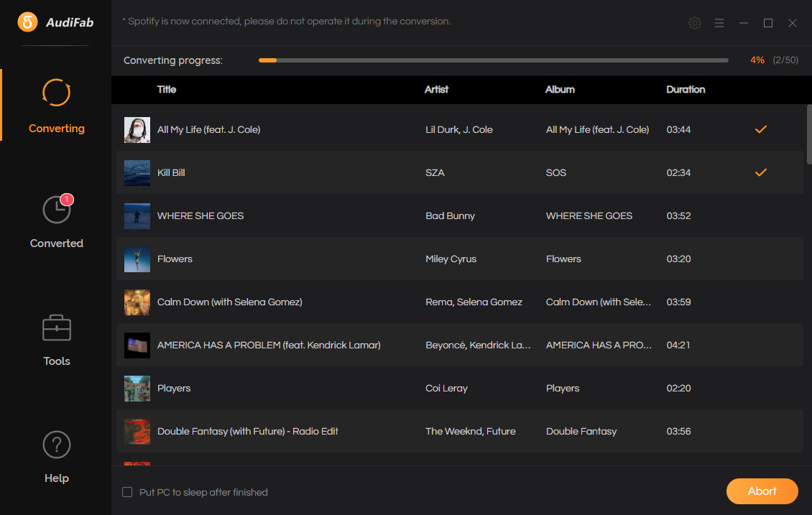Maximize the AudiFab window

pos(768,23)
